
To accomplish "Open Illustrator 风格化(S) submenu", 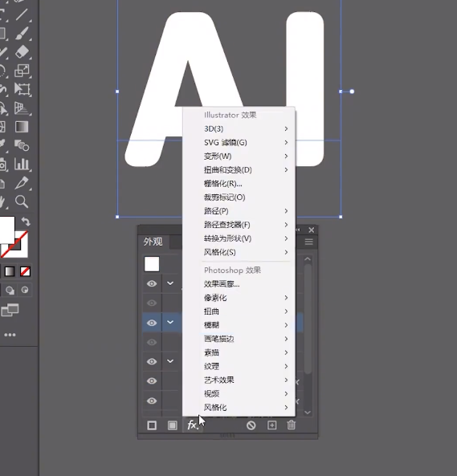I will (239, 252).
